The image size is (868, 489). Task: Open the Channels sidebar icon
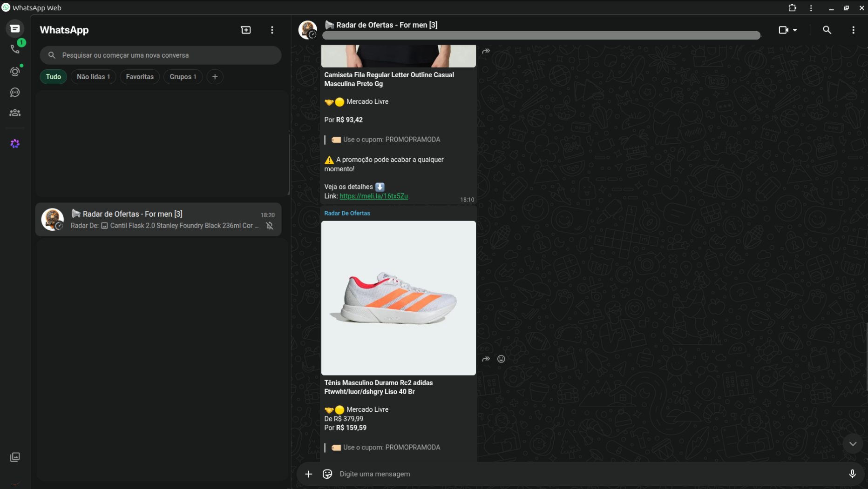(15, 92)
